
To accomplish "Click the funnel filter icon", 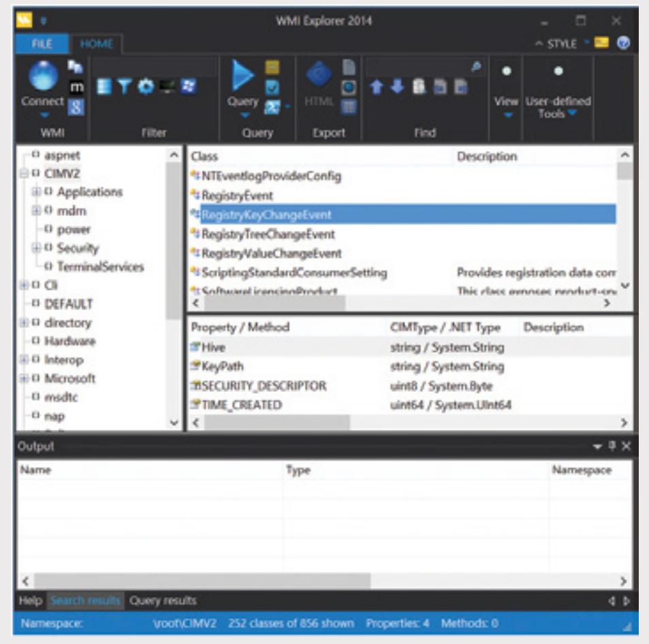I will point(125,87).
